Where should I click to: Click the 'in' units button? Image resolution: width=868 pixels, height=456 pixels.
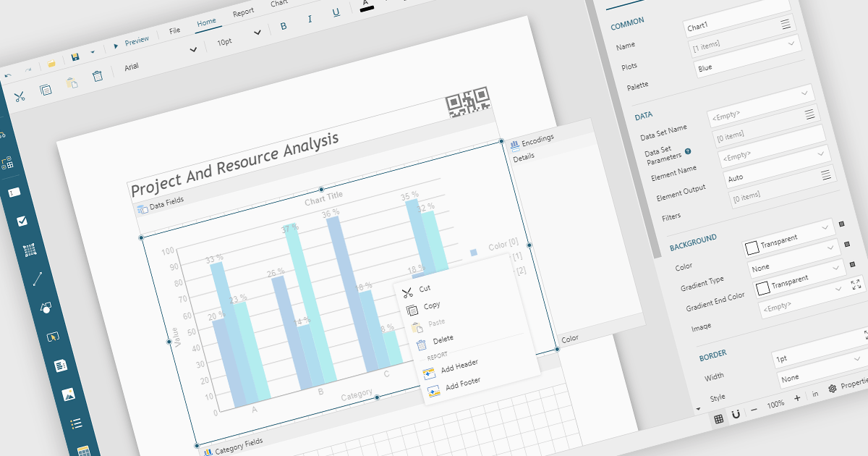815,393
